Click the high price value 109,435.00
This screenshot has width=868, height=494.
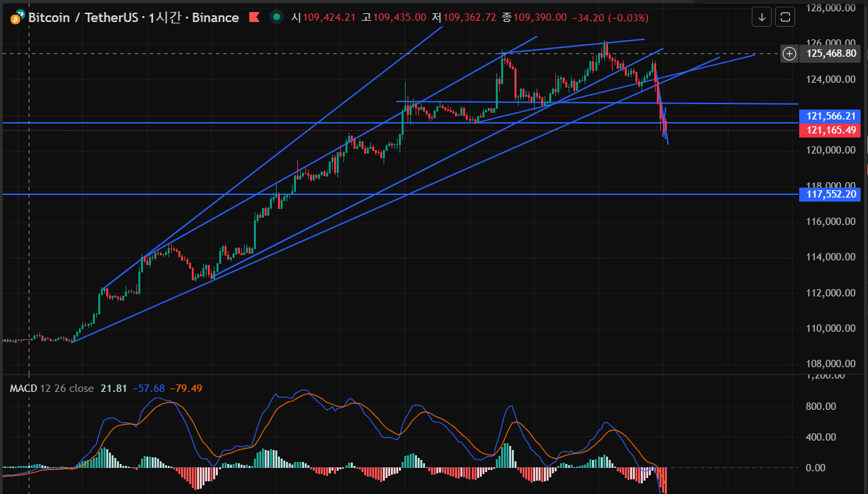(x=399, y=17)
